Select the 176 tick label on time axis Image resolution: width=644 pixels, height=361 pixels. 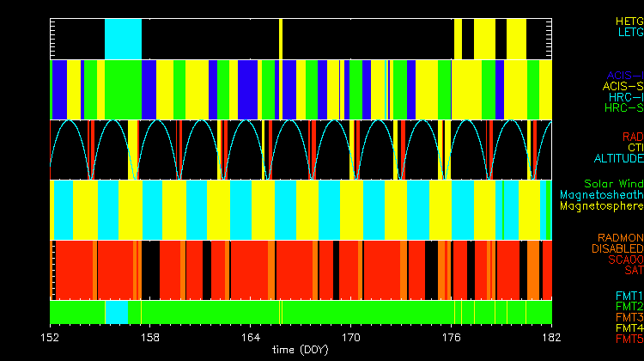[452, 336]
